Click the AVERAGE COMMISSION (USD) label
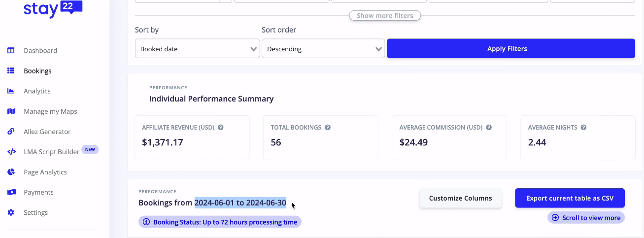Image resolution: width=644 pixels, height=238 pixels. tap(441, 127)
